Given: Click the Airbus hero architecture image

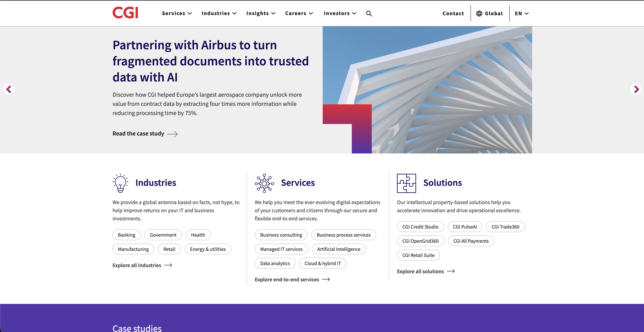Looking at the screenshot, I should pyautogui.click(x=427, y=90).
